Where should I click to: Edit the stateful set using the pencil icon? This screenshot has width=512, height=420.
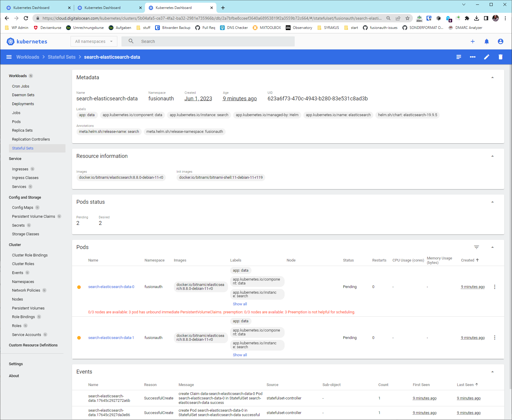click(x=486, y=57)
